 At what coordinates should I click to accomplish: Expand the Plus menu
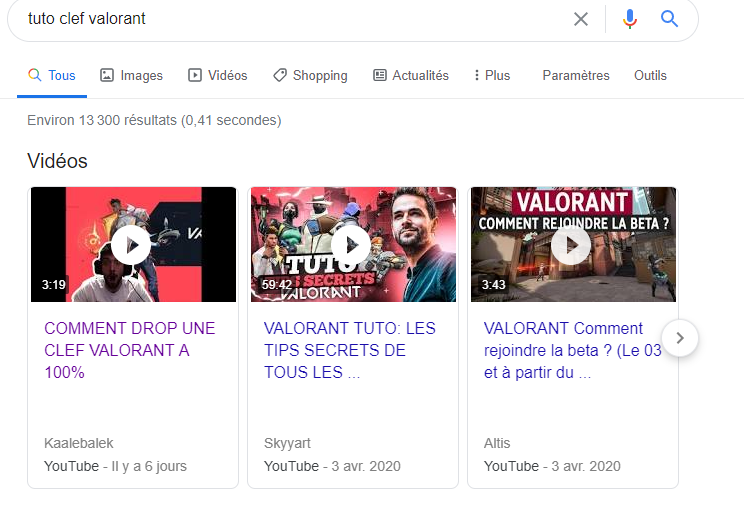coord(492,75)
